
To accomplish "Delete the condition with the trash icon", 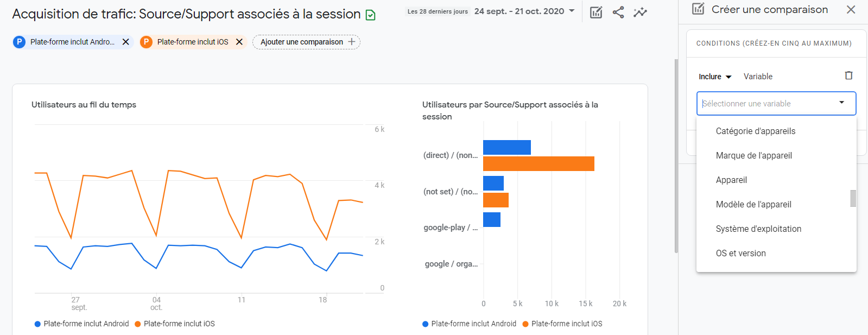I will (849, 76).
